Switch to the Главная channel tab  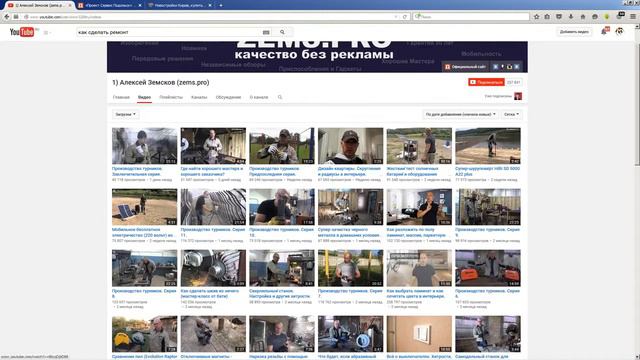click(121, 97)
